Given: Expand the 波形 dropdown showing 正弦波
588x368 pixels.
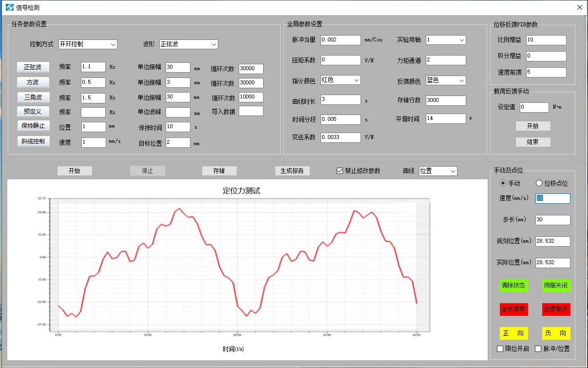Looking at the screenshot, I should [x=189, y=44].
